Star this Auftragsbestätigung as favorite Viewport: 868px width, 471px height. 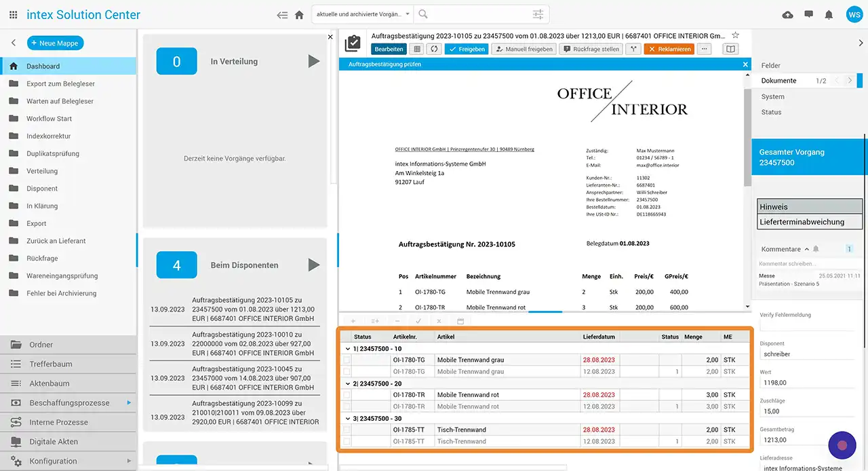point(736,35)
